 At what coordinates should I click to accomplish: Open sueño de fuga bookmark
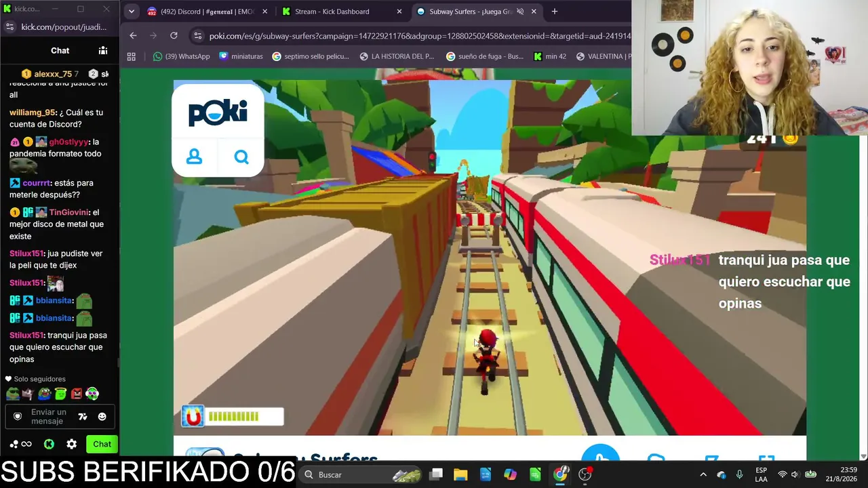484,56
